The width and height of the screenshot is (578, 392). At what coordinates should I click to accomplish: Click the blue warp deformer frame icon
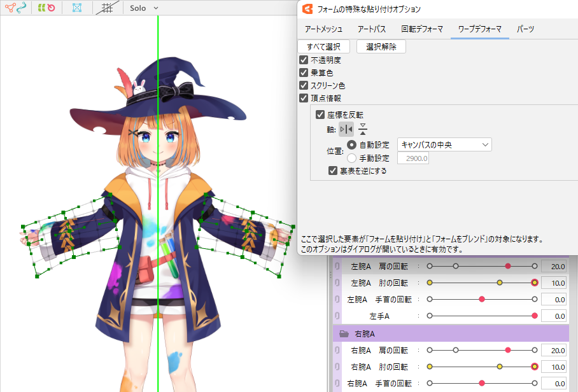76,8
